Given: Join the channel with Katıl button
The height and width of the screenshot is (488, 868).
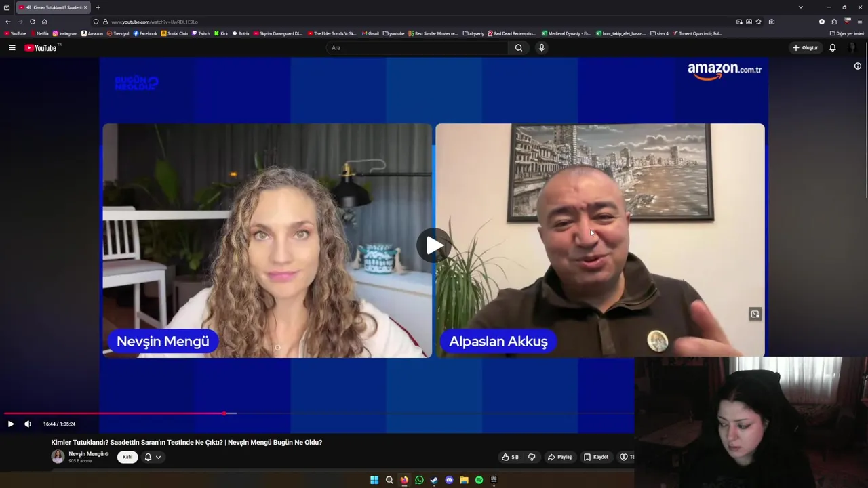Looking at the screenshot, I should click(127, 457).
